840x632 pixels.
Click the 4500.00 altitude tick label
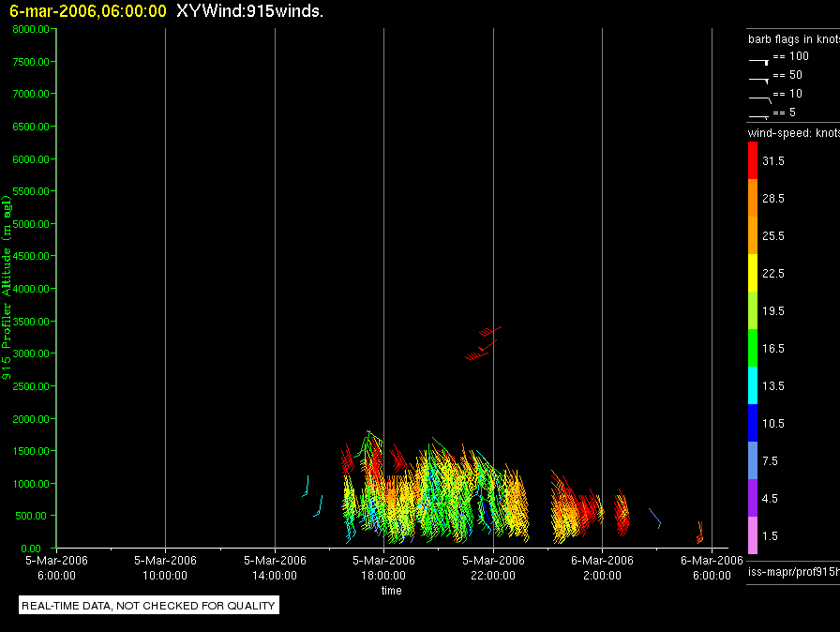click(x=31, y=256)
